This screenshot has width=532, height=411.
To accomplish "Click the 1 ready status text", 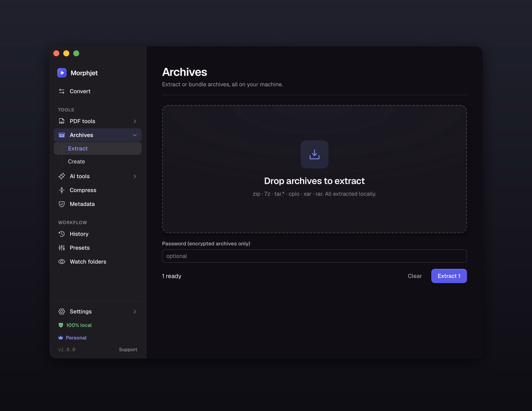I will [x=172, y=276].
